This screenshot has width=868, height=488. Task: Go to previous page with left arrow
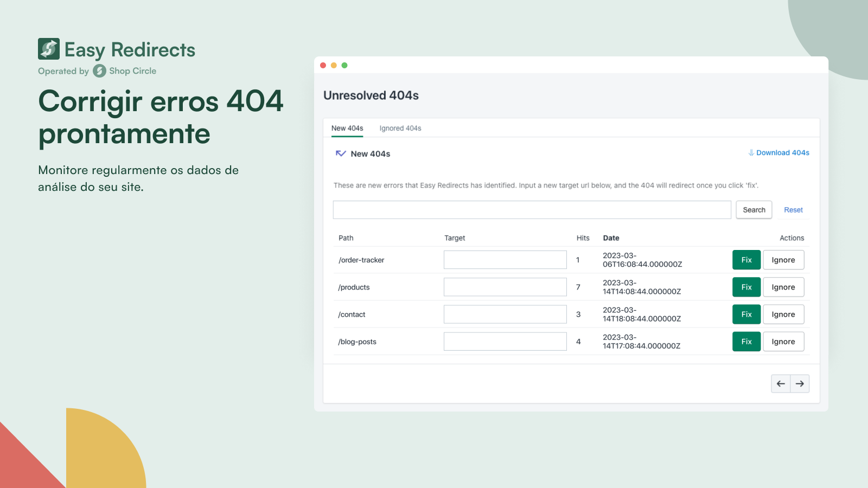click(x=781, y=384)
